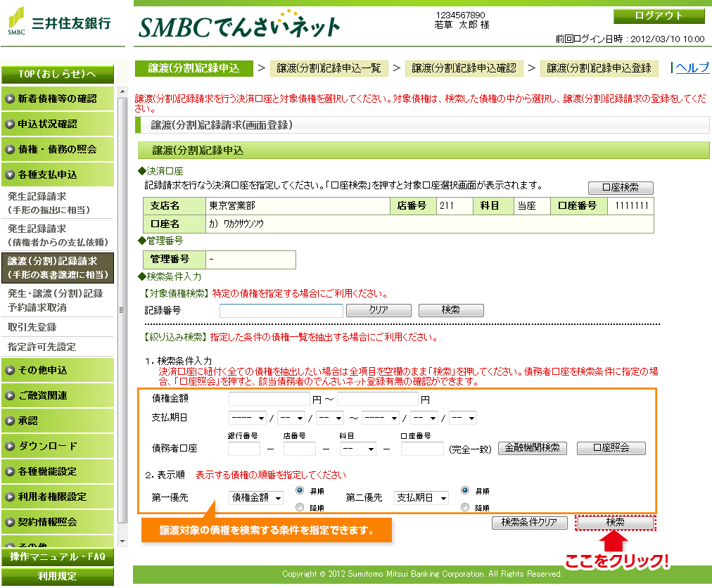The width and height of the screenshot is (712, 588).
Task: Open 操作マニュアル・FAQ
Action: [x=58, y=556]
